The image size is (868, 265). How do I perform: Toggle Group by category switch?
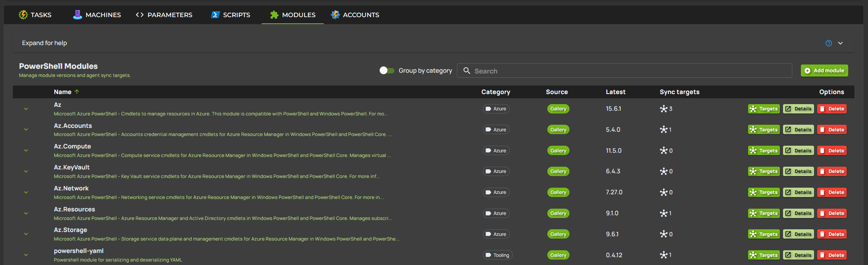pos(387,70)
